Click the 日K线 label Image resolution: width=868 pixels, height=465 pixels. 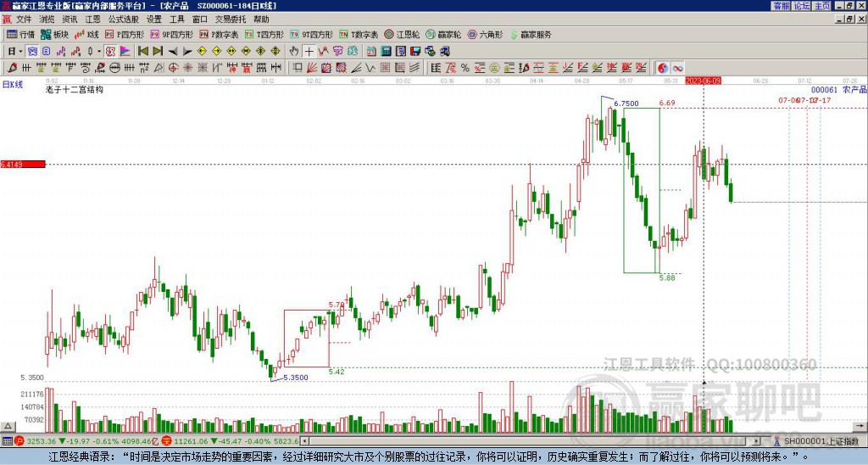[x=12, y=85]
